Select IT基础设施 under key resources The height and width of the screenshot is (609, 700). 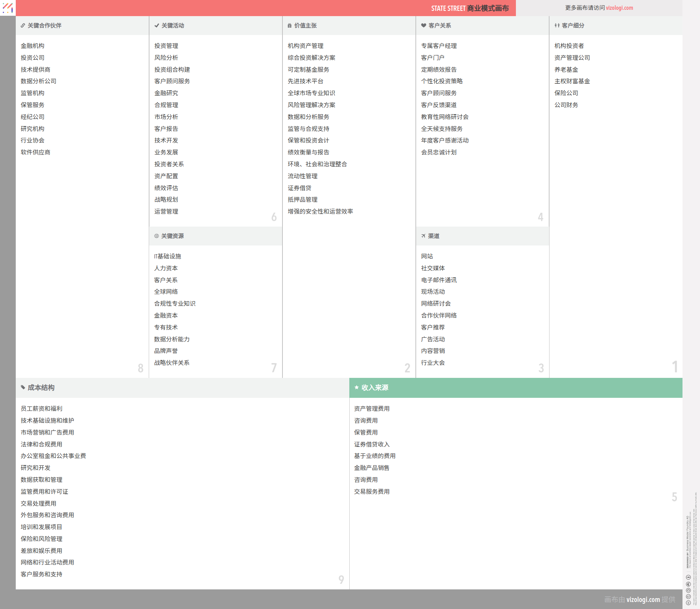tap(168, 256)
